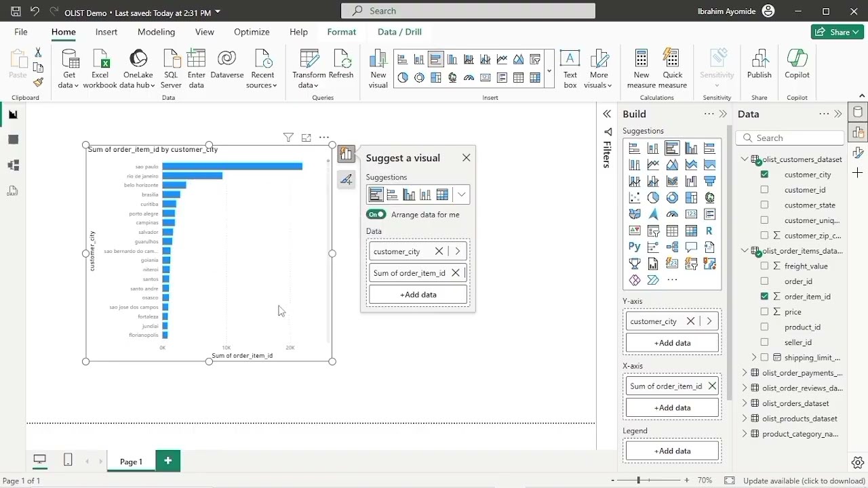
Task: Switch to the Insert ribbon tab
Action: tap(106, 32)
